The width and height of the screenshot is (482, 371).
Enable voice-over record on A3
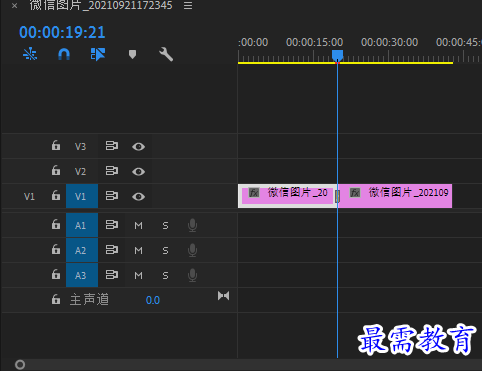coord(192,275)
